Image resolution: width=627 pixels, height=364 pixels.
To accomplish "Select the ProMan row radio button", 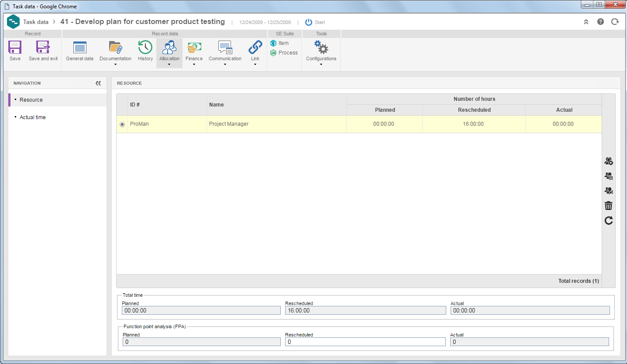I will [122, 124].
